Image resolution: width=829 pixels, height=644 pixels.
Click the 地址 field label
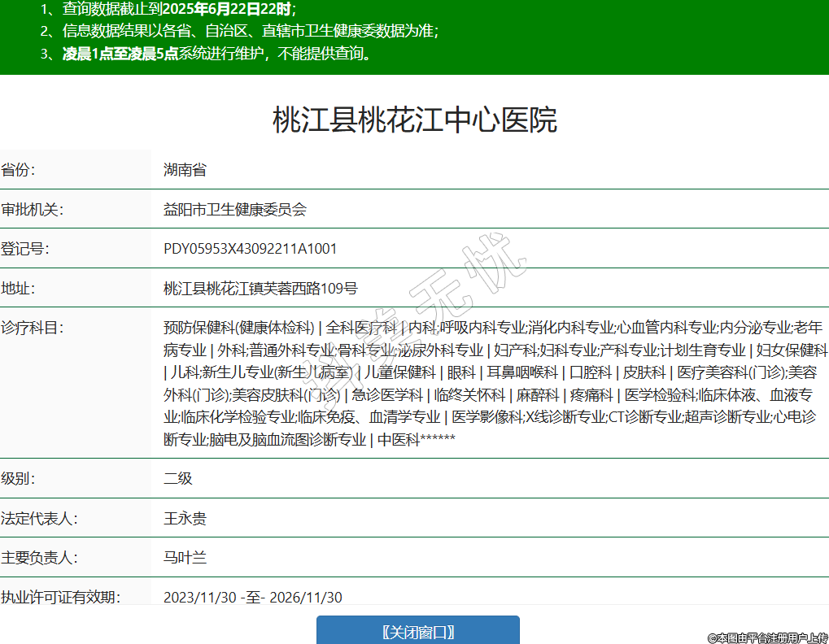point(19,288)
